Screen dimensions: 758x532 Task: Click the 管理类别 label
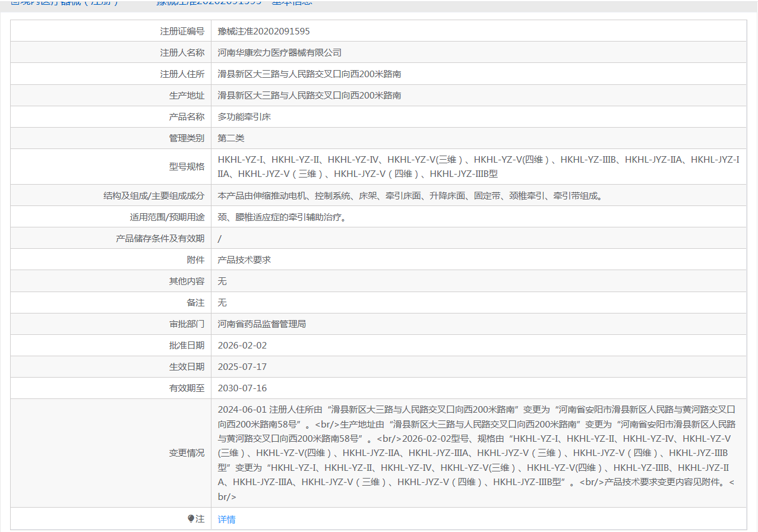187,138
